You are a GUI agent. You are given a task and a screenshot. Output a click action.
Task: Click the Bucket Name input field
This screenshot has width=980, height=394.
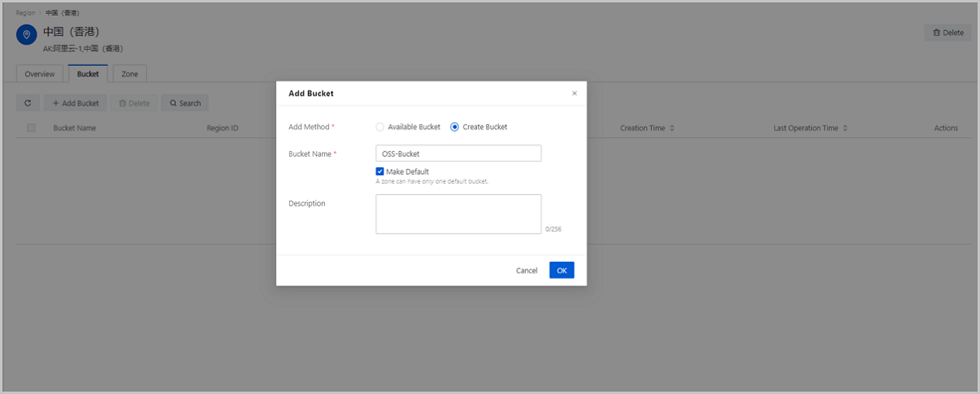pyautogui.click(x=458, y=153)
